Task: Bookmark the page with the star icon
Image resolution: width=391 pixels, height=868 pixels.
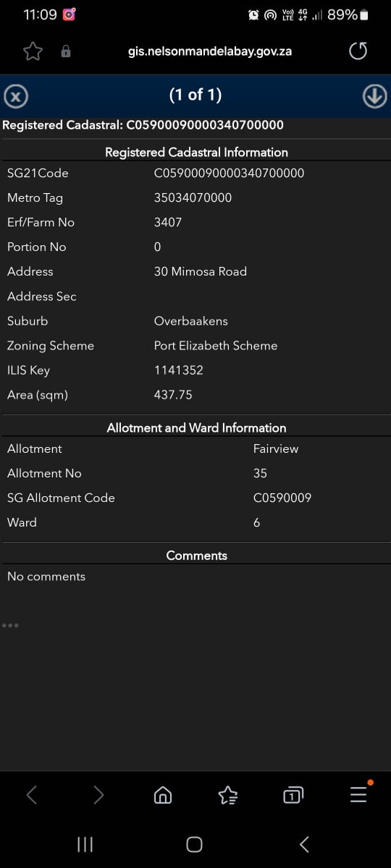Action: (33, 51)
